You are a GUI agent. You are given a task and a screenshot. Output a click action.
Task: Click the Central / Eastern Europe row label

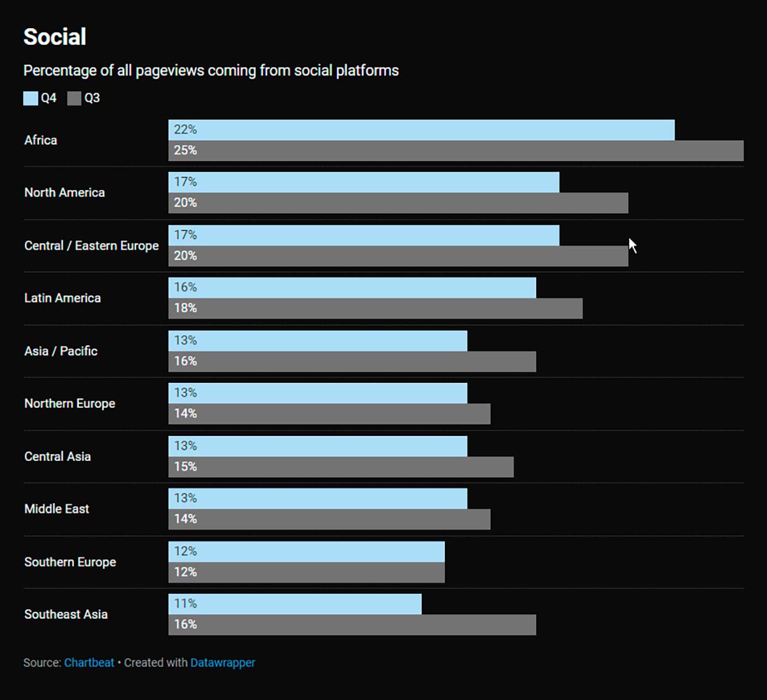point(91,246)
